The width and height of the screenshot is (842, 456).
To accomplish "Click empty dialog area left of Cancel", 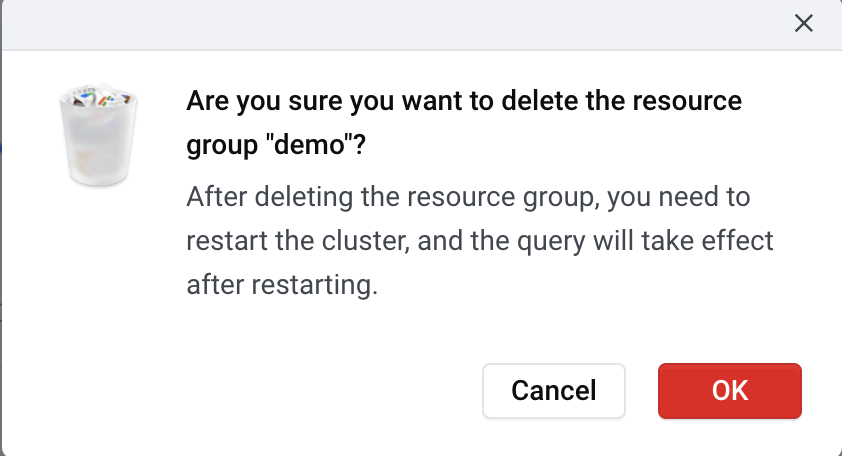I will [x=268, y=390].
